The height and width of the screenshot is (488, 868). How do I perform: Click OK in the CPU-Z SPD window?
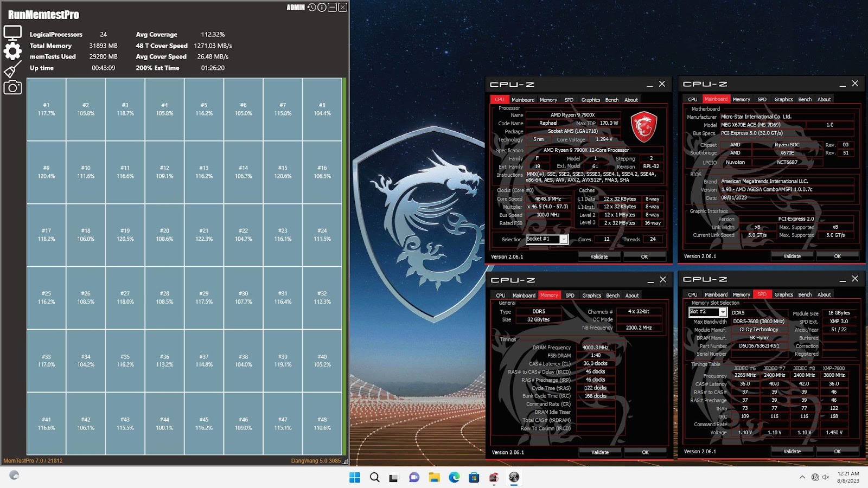(837, 451)
